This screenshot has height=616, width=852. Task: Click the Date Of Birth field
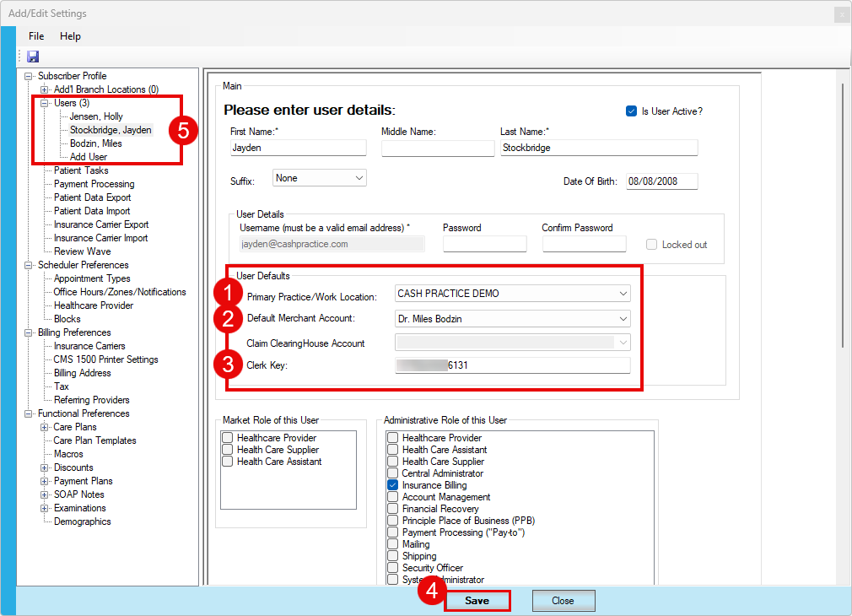pyautogui.click(x=662, y=181)
